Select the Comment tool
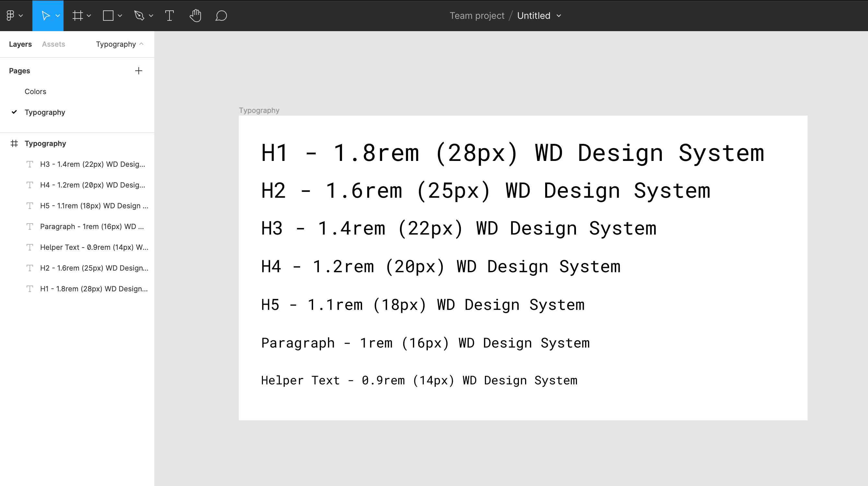Viewport: 868px width, 486px height. coord(221,16)
